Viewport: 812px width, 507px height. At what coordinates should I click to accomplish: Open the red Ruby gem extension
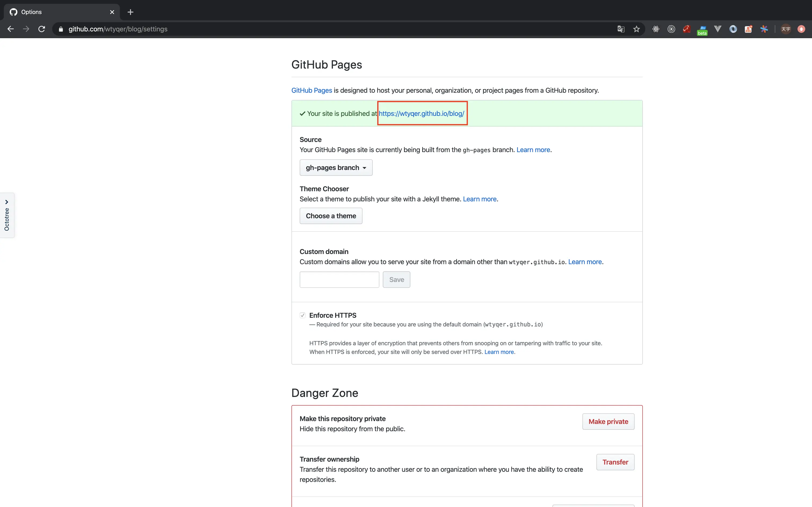click(x=687, y=29)
